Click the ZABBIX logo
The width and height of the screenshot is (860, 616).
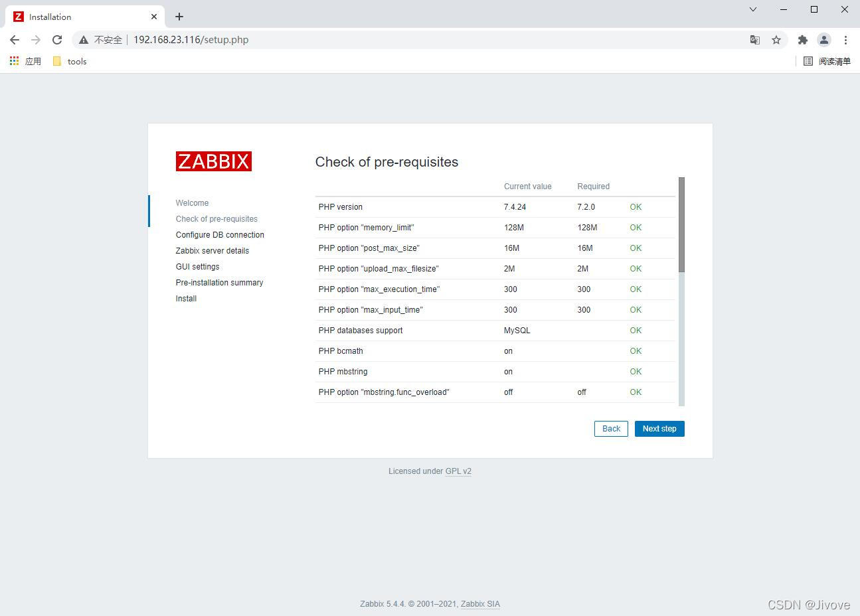(214, 161)
